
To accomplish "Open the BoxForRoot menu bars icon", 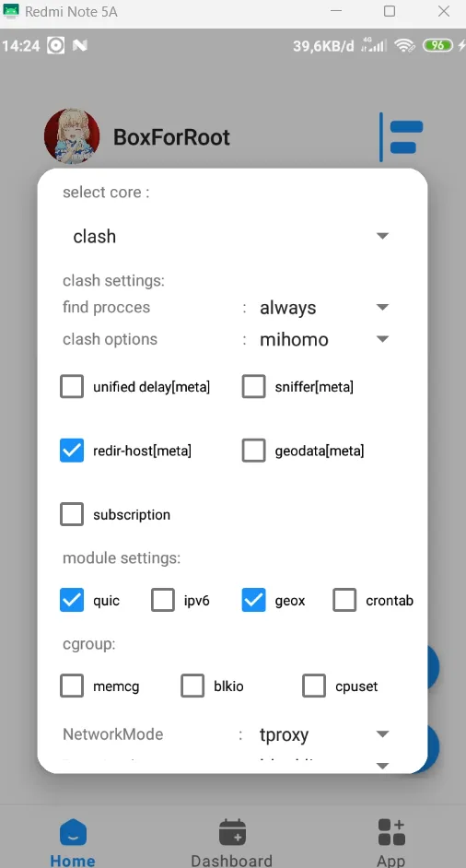I will coord(402,136).
